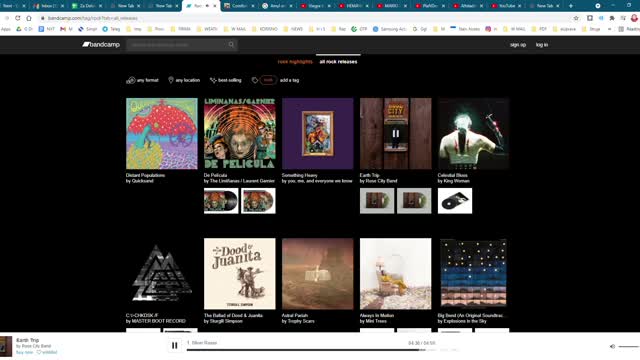Open Distant Populations album cover
The width and height of the screenshot is (640, 360).
coord(162,133)
